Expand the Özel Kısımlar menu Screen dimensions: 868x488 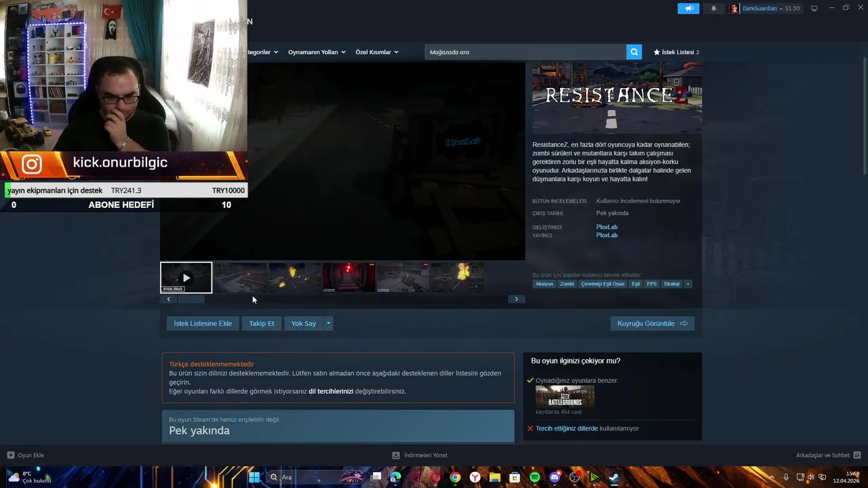click(377, 52)
